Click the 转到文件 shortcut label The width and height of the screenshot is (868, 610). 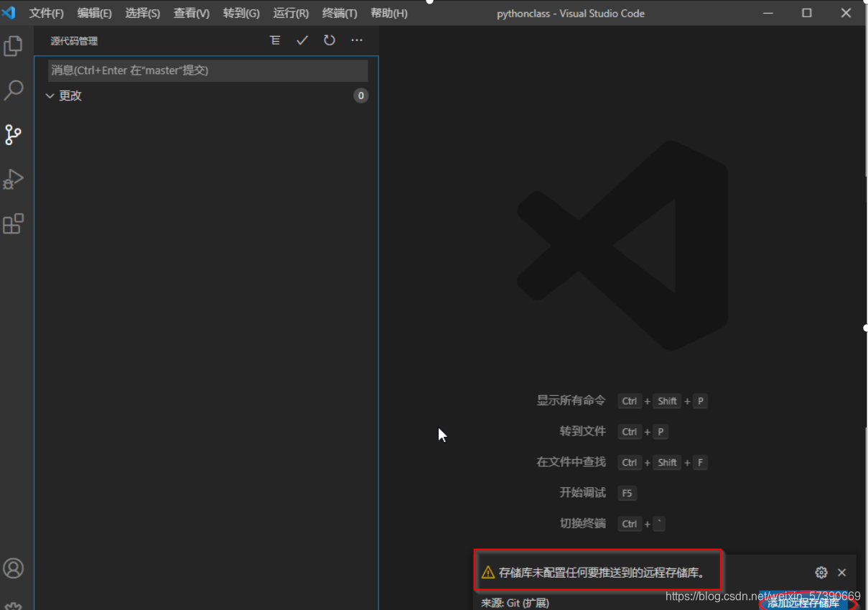pyautogui.click(x=583, y=431)
